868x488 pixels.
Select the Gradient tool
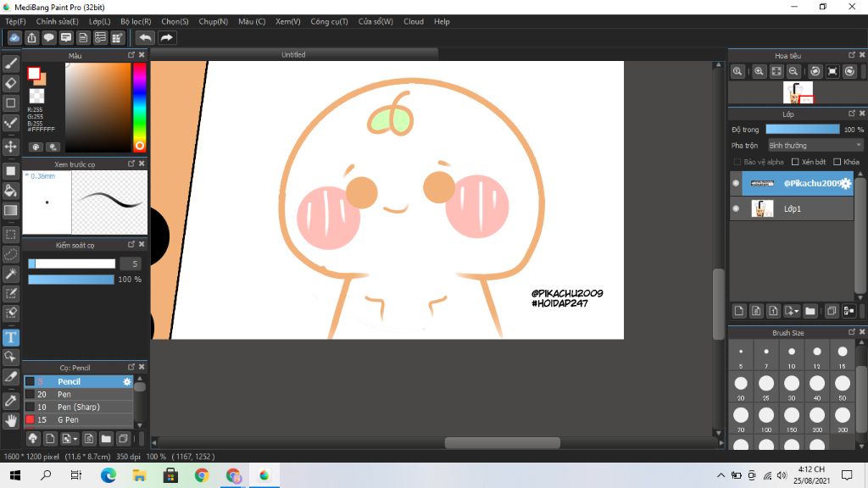point(10,210)
